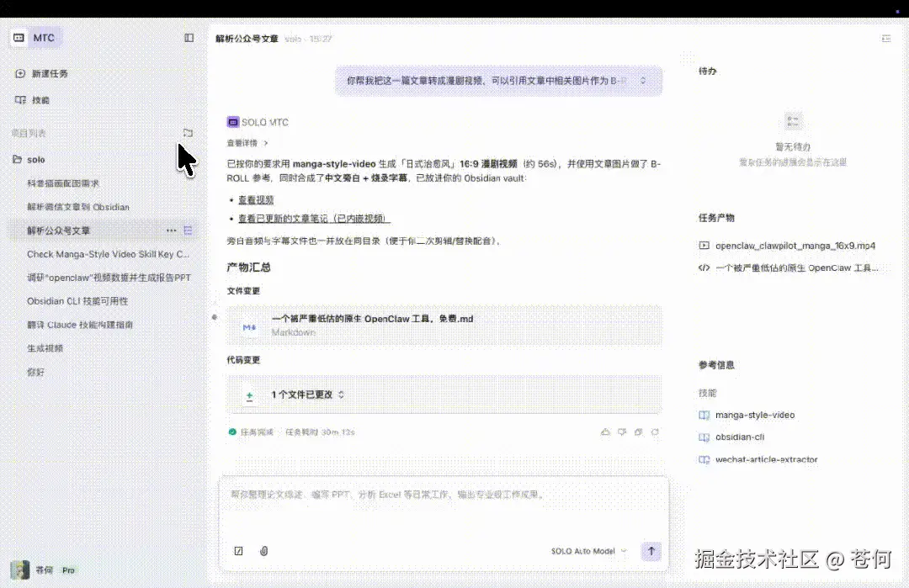The height and width of the screenshot is (588, 909).
Task: Give a thumbs up on the completed task reply
Action: (x=605, y=432)
